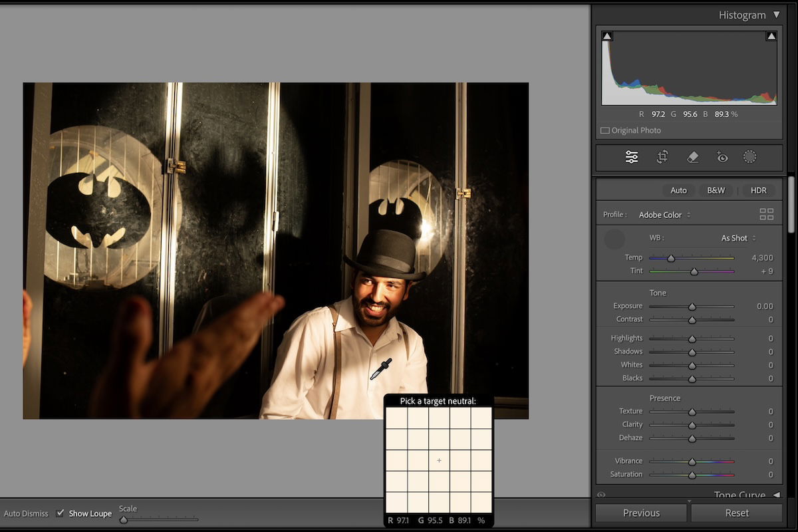The image size is (798, 532).
Task: Toggle shadow clipping indicator in histogram
Action: 607,36
